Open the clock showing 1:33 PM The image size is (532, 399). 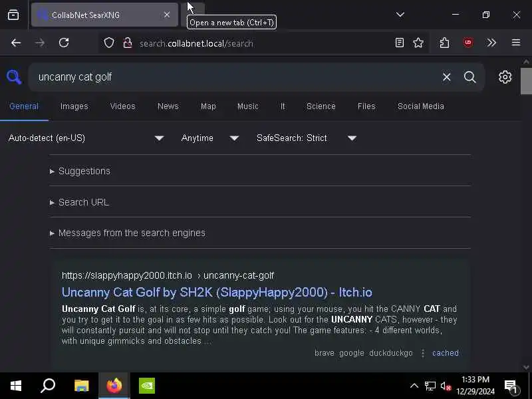(x=475, y=386)
